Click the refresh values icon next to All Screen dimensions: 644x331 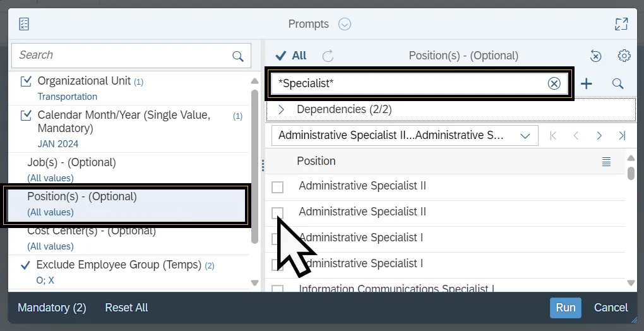(328, 56)
